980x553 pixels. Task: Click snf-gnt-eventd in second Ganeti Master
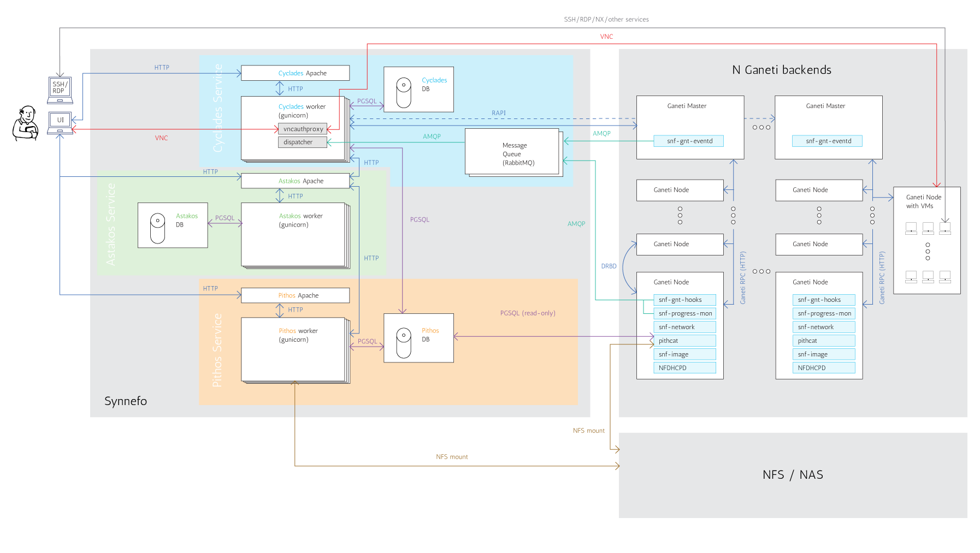(828, 141)
